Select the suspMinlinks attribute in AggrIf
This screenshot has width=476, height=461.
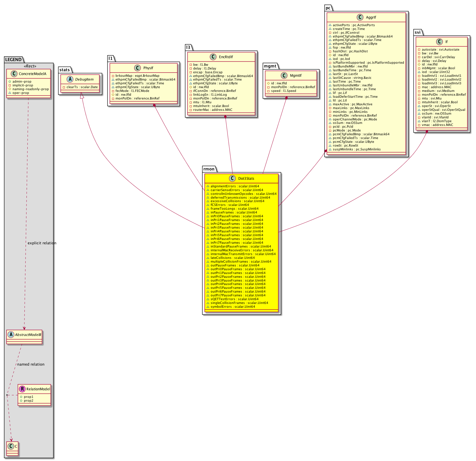tap(356, 149)
